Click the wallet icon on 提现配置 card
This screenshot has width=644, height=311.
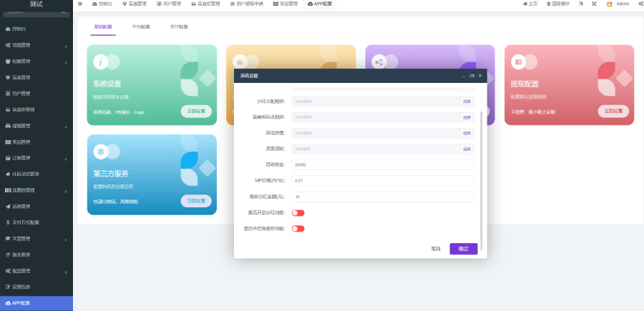point(518,61)
